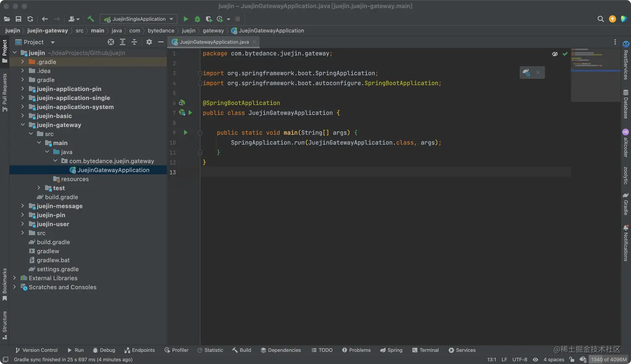The height and width of the screenshot is (364, 631).
Task: Toggle the Pull Requests tool window
Action: coord(5,93)
